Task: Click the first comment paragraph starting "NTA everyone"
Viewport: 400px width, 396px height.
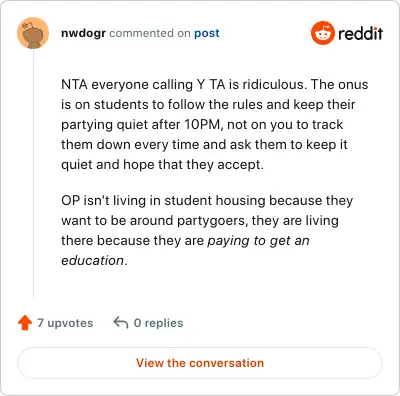Action: [215, 124]
